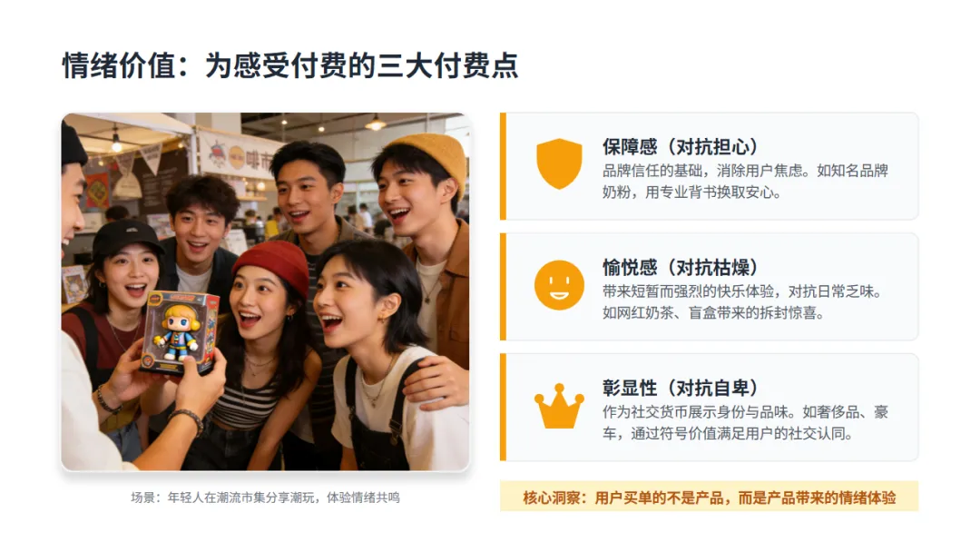
Task: Select the 彰显性（对抗自卑）heading
Action: coord(680,389)
